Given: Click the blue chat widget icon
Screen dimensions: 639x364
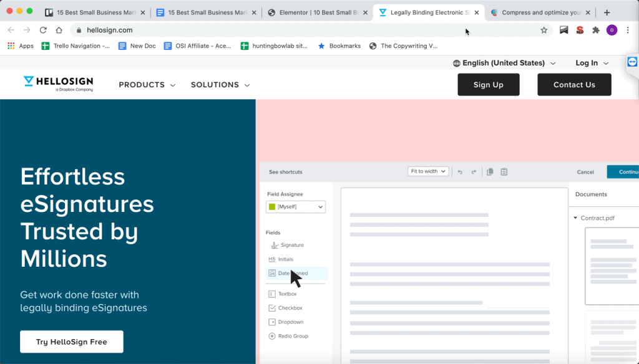Looking at the screenshot, I should (x=632, y=62).
